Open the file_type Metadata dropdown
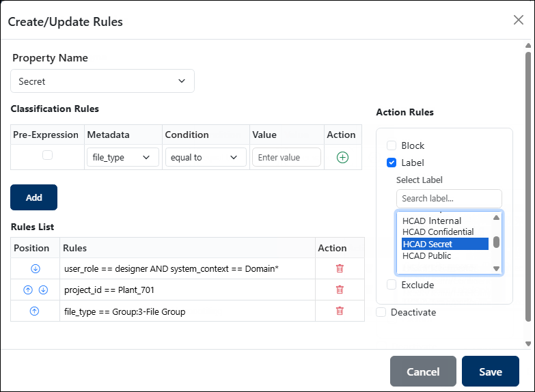 pos(123,157)
